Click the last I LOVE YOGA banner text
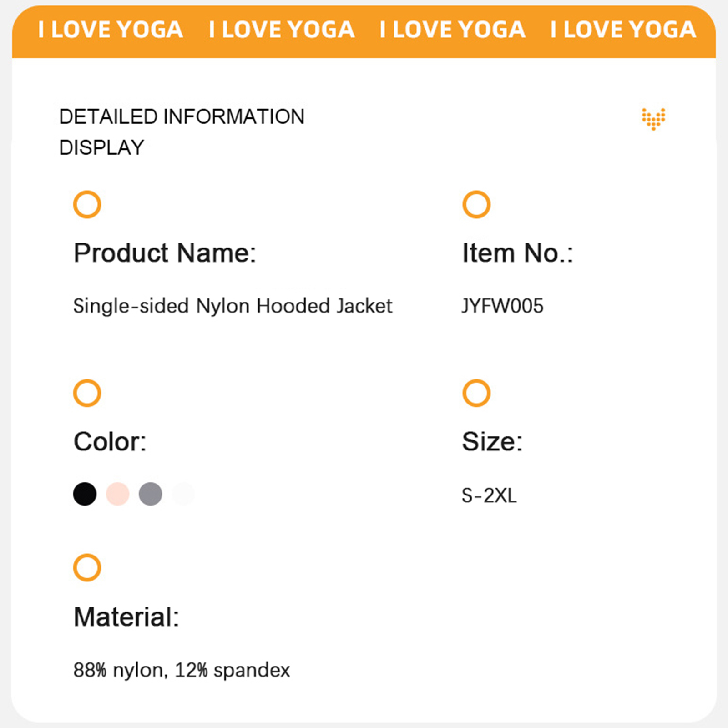This screenshot has height=728, width=728. (x=623, y=30)
